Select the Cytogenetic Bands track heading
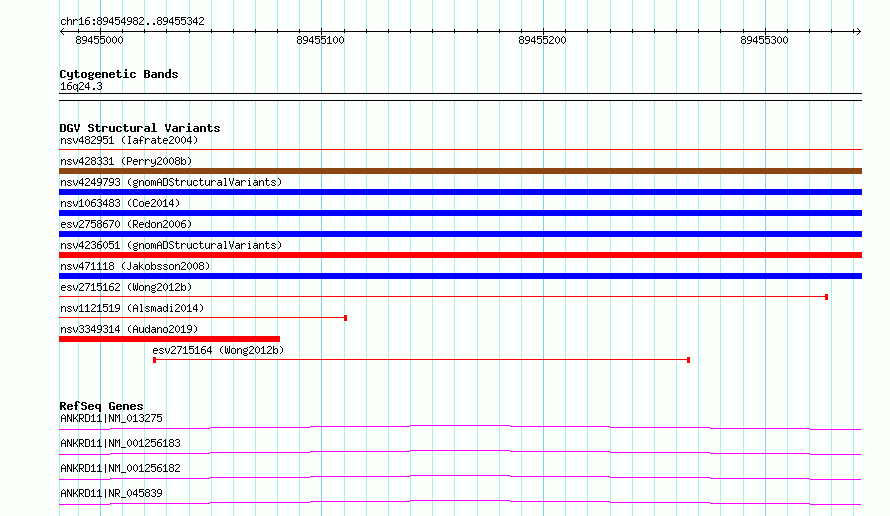Viewport: 890px width, 516px height. coord(119,74)
